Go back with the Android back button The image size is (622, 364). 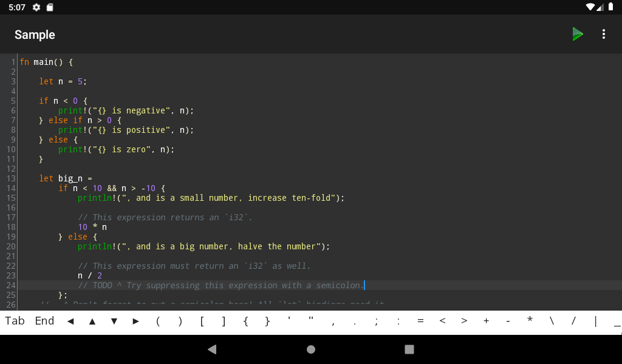click(212, 349)
